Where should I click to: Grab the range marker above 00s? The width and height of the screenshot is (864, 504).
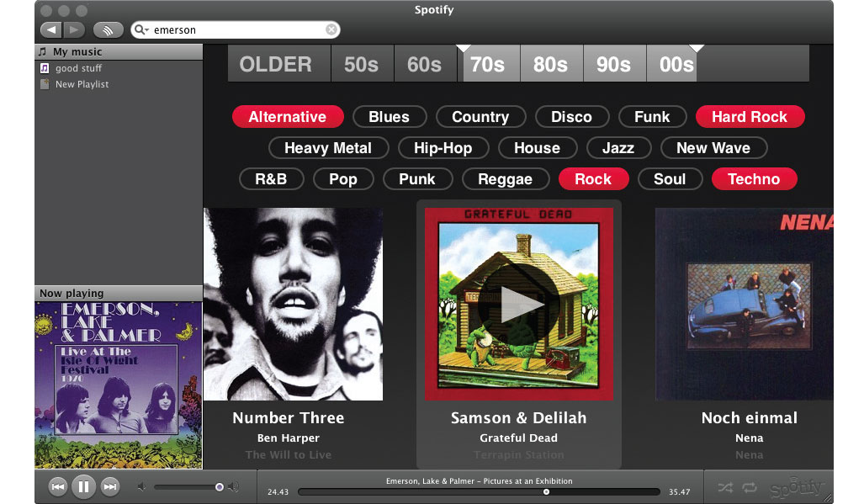click(697, 49)
